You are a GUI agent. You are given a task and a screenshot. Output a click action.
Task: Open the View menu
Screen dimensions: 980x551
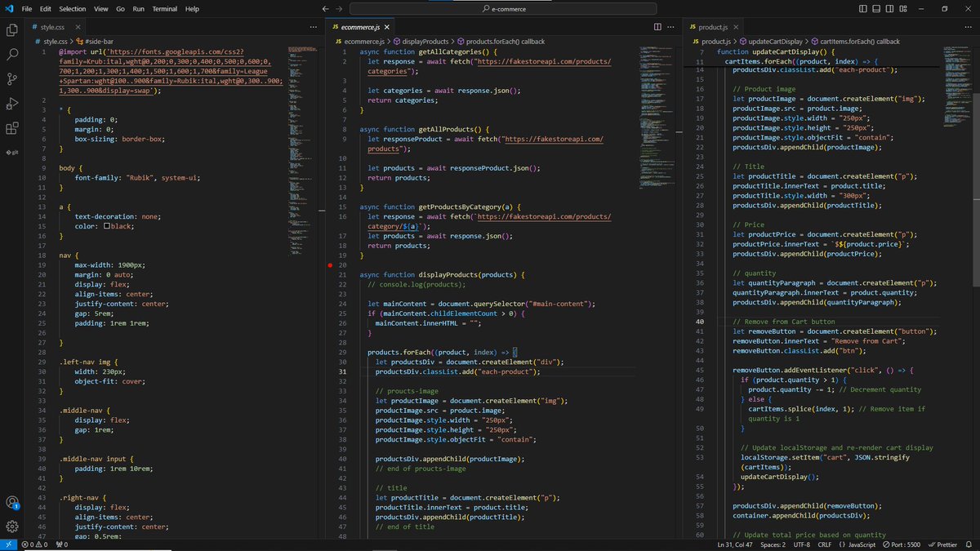pyautogui.click(x=101, y=9)
